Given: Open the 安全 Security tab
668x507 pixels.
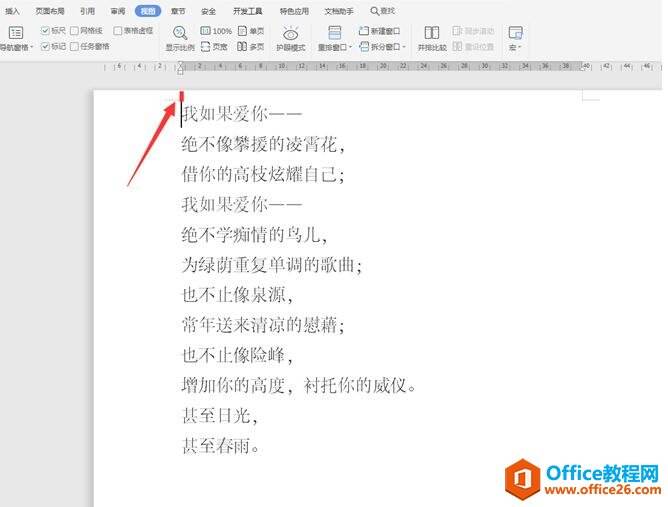Looking at the screenshot, I should 208,11.
